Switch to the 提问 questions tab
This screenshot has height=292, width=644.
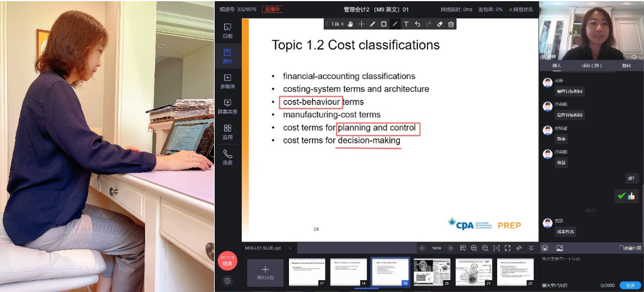click(x=626, y=66)
